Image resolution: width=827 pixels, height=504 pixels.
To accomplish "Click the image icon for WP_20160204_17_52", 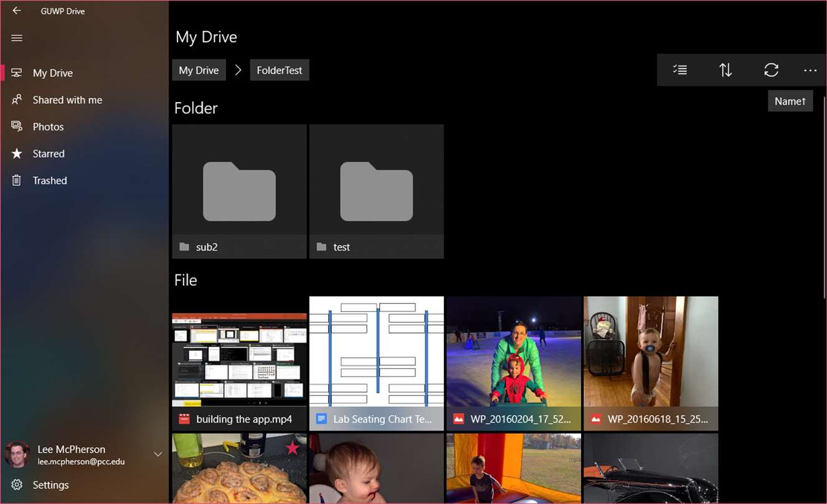I will click(x=458, y=419).
